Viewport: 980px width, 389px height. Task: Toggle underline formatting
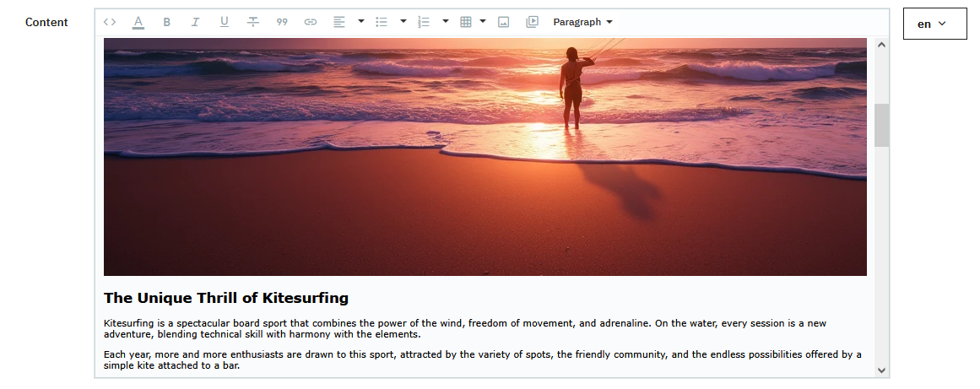[224, 22]
